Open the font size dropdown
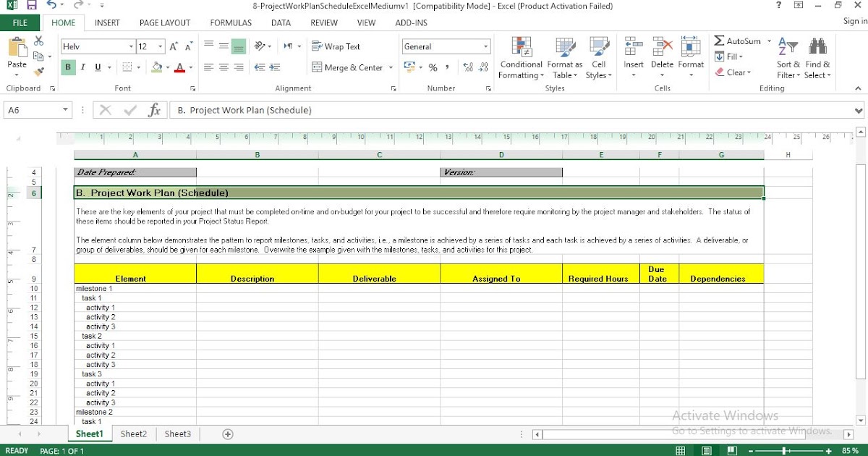 coord(161,46)
